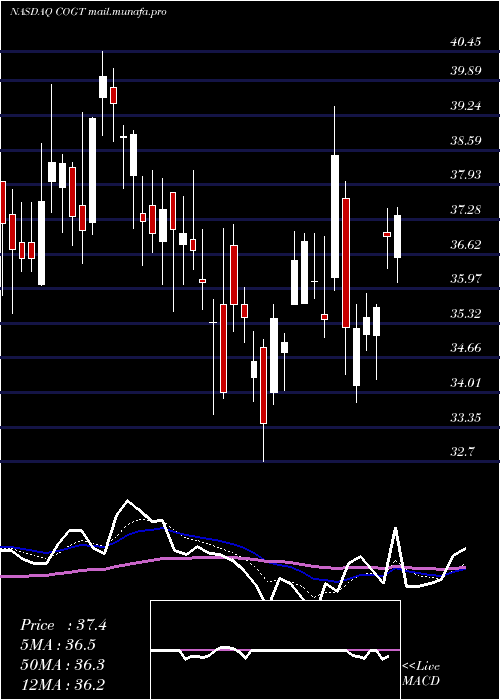This screenshot has width=500, height=700.
Task: Click the 5MA : 36.5 readout
Action: (x=58, y=645)
